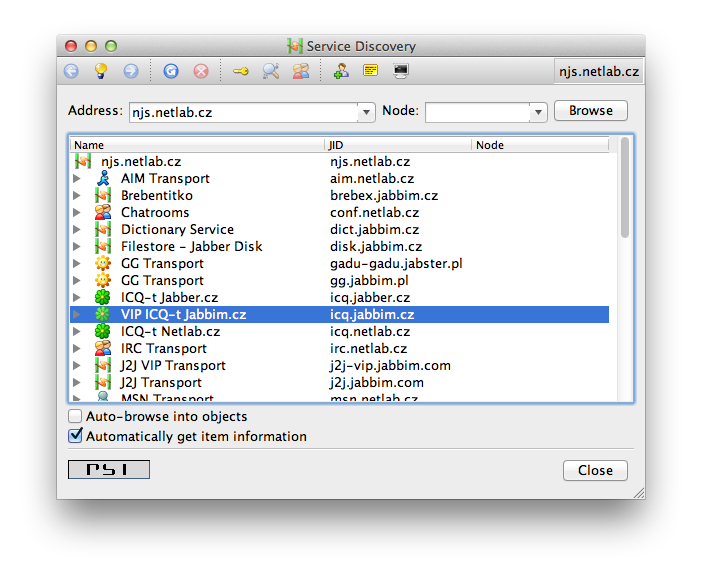Focus the Address input field
Screen dimensions: 702x578
point(244,112)
